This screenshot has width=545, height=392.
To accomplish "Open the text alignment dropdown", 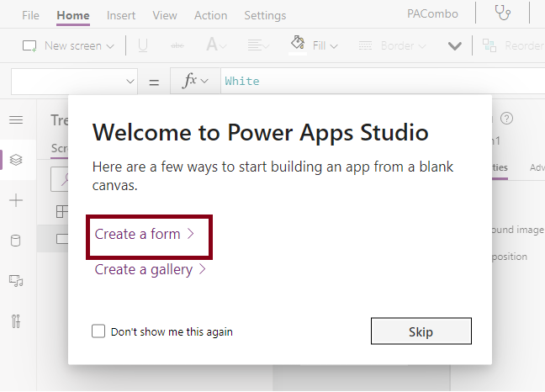I will [x=258, y=45].
